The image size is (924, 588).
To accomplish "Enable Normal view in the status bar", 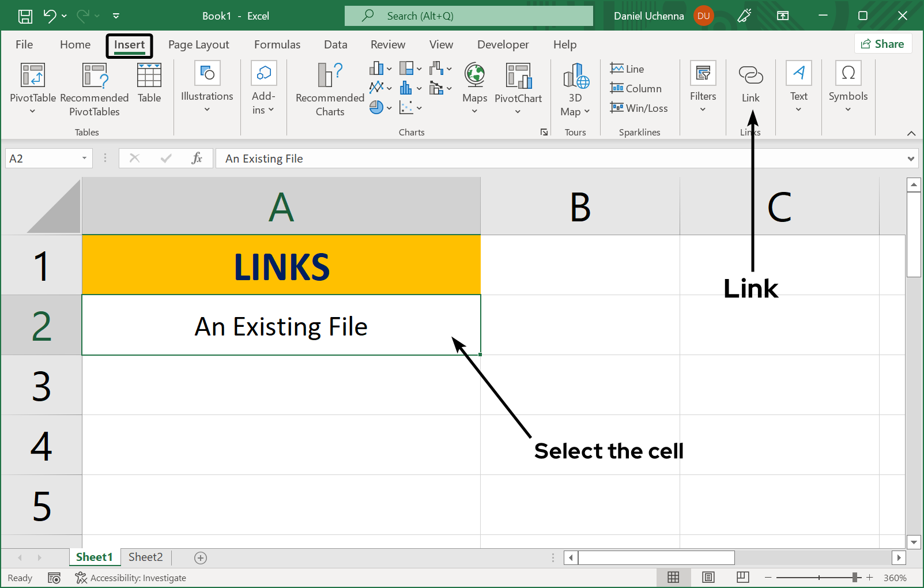I will point(673,577).
